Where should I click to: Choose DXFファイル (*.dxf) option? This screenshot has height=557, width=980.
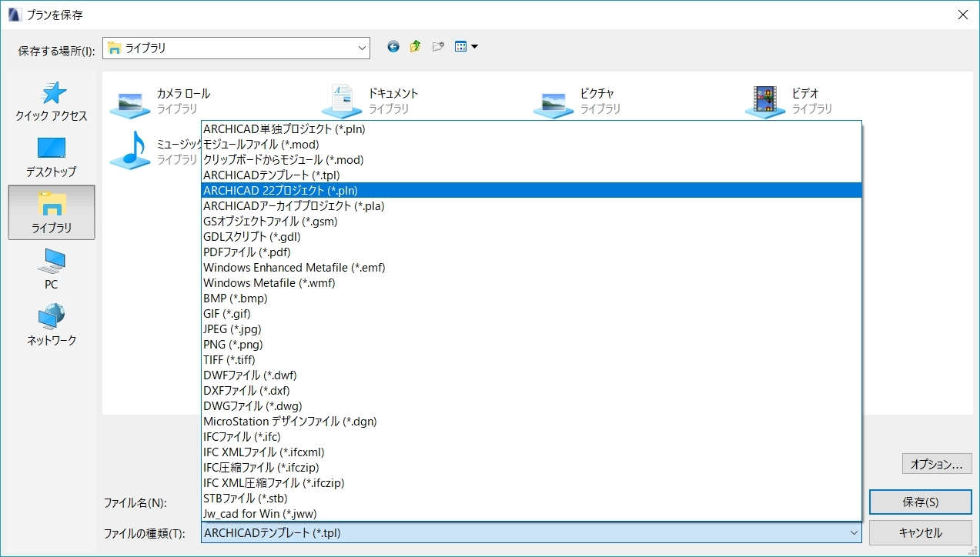(531, 391)
